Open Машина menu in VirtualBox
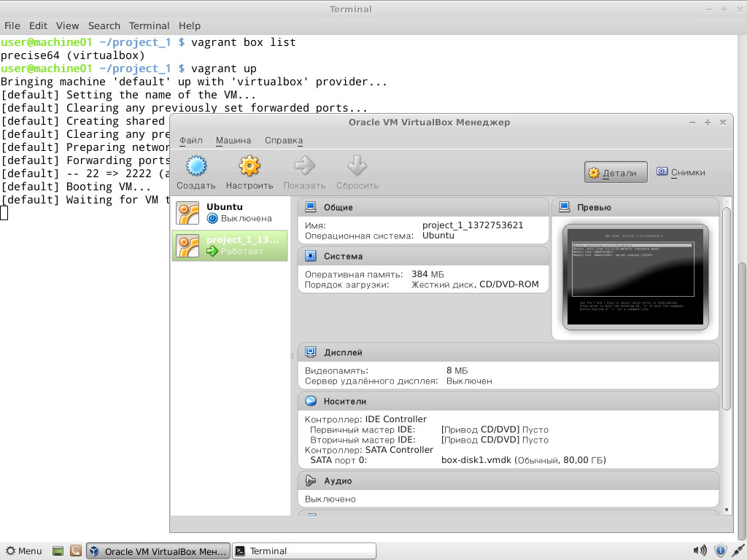747x560 pixels. coord(233,141)
